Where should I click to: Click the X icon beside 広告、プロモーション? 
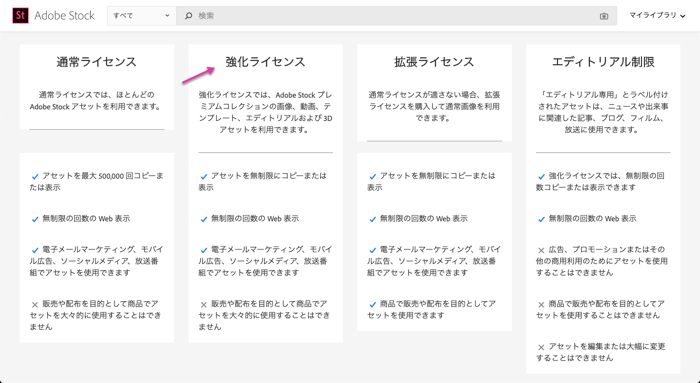point(541,250)
